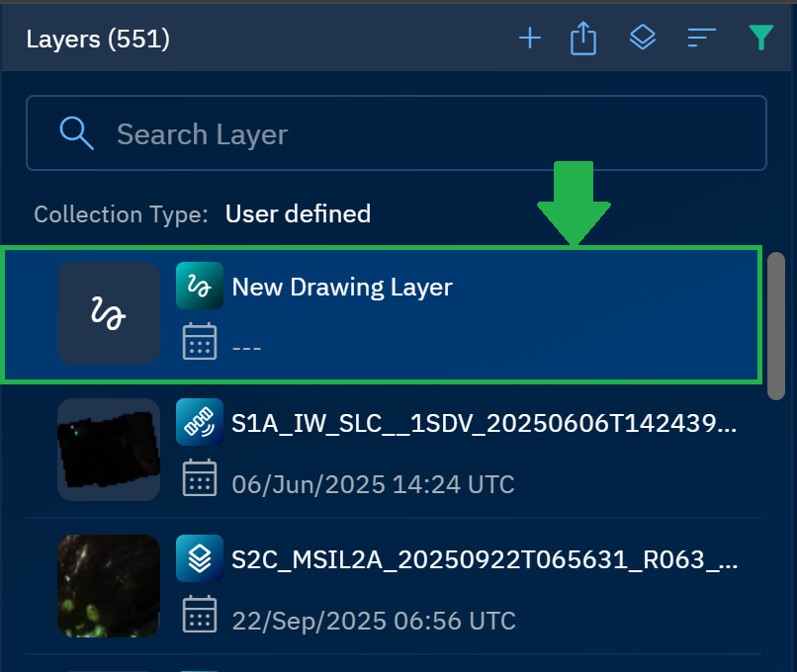Select the S1A_IW_SLC layer name
Screen dimensions: 797x672
pyautogui.click(x=485, y=424)
